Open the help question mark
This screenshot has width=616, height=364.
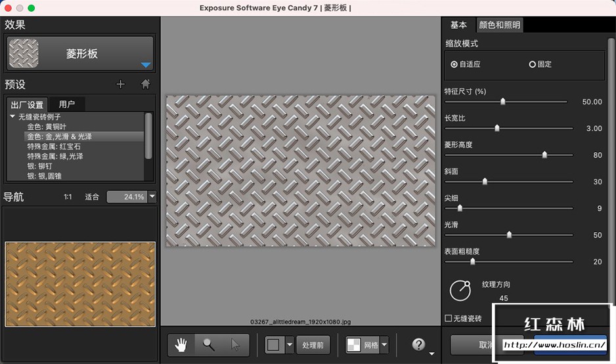[x=419, y=344]
